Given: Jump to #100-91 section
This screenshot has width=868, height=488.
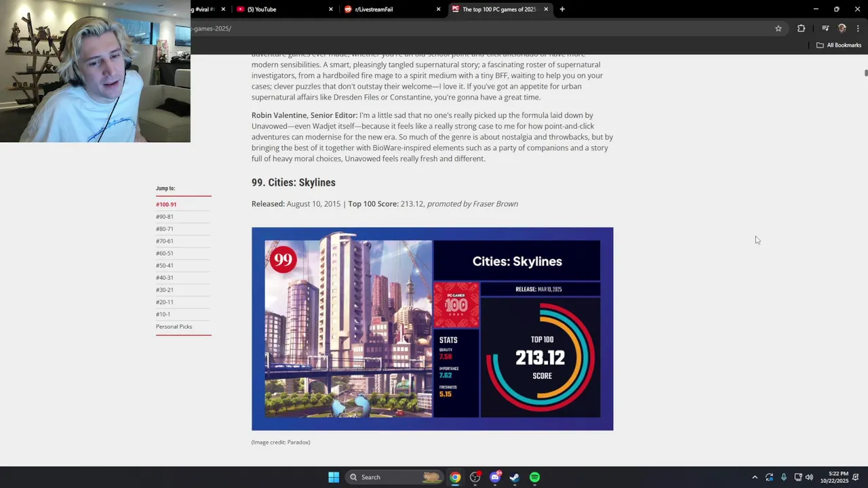Looking at the screenshot, I should [x=166, y=204].
